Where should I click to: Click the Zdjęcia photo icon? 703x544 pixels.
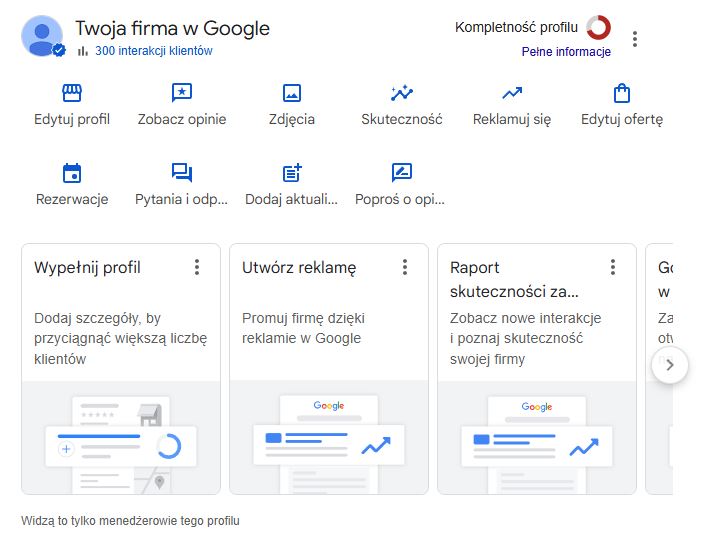click(292, 93)
